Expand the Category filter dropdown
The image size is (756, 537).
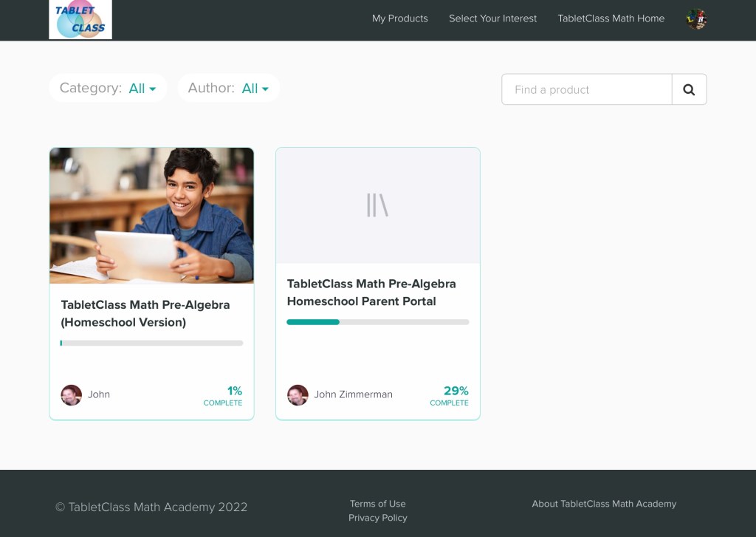click(142, 89)
